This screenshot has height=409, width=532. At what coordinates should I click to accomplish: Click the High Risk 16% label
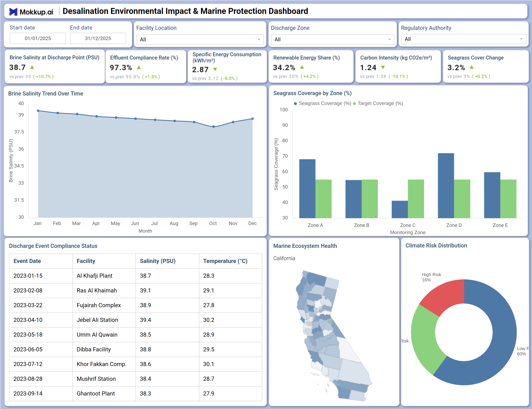pos(431,277)
